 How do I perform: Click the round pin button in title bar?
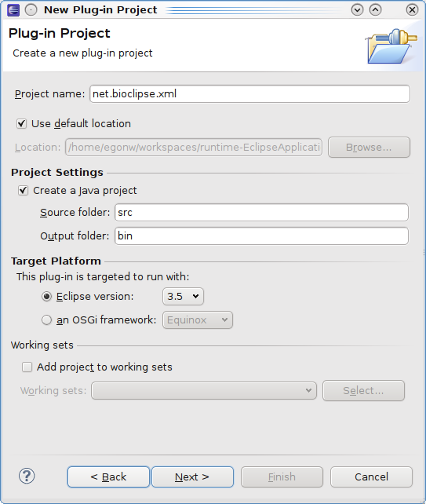click(x=31, y=10)
